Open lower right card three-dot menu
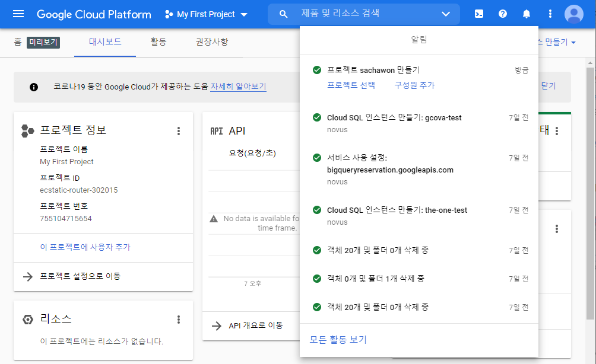This screenshot has height=364, width=596. pos(556,229)
